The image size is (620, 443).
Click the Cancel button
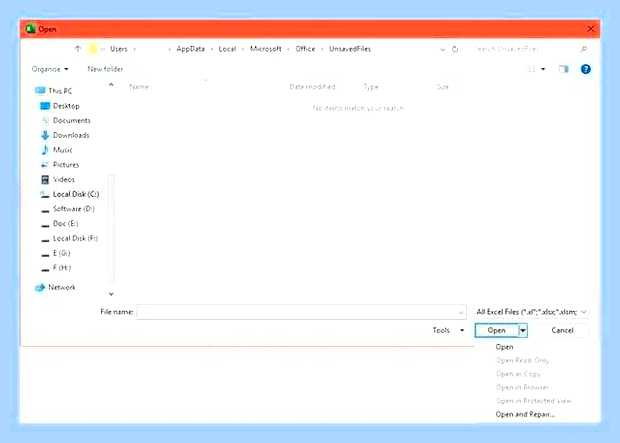[x=562, y=330]
